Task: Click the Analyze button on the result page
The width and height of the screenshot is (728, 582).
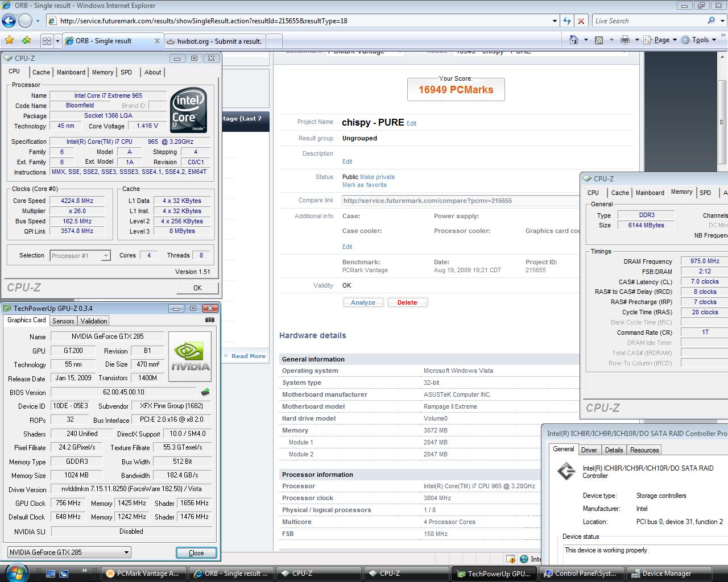Action: click(x=363, y=302)
